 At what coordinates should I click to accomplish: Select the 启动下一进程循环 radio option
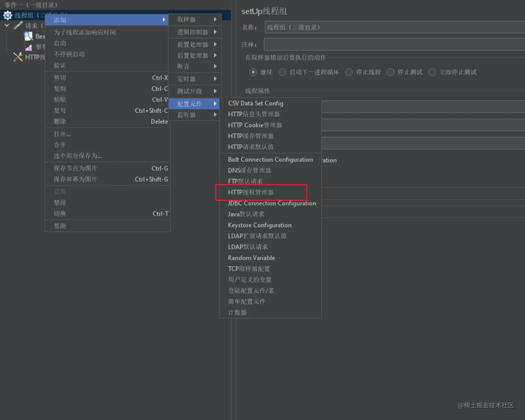(282, 72)
